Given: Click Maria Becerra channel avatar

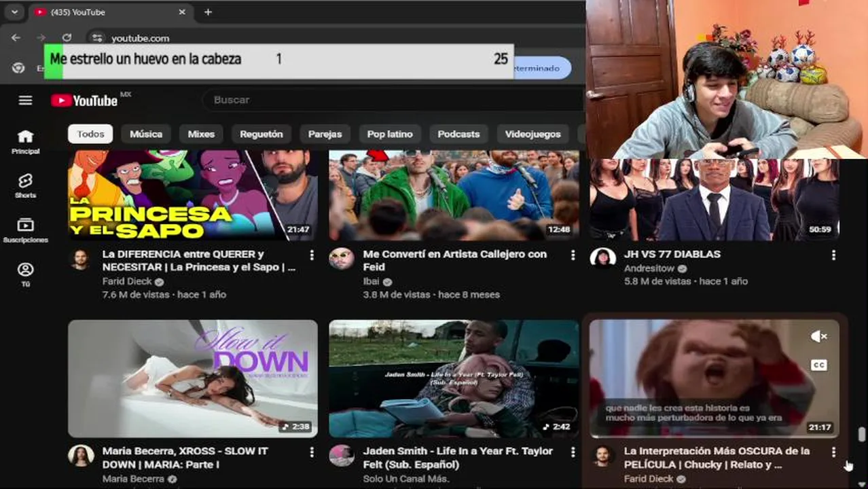Looking at the screenshot, I should pos(81,456).
